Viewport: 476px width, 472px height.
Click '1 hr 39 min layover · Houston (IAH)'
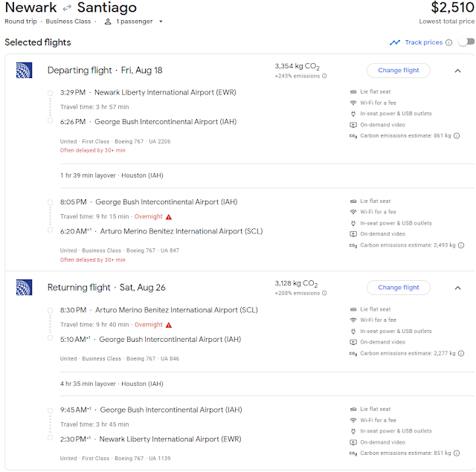pos(112,175)
